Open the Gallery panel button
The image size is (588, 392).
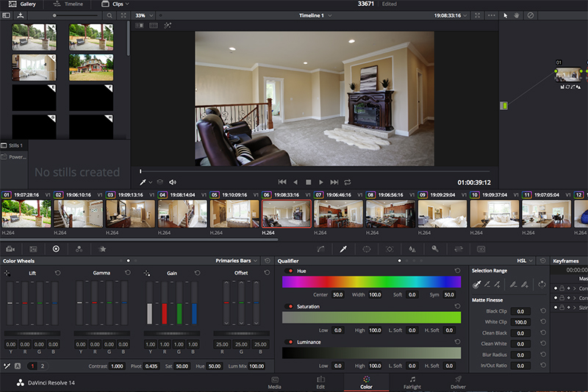pyautogui.click(x=22, y=4)
